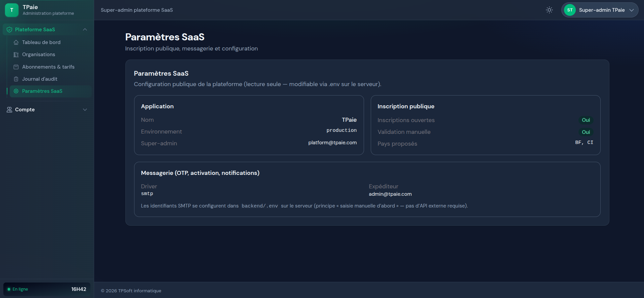Click the Journal d'audit clipboard icon

[16, 79]
